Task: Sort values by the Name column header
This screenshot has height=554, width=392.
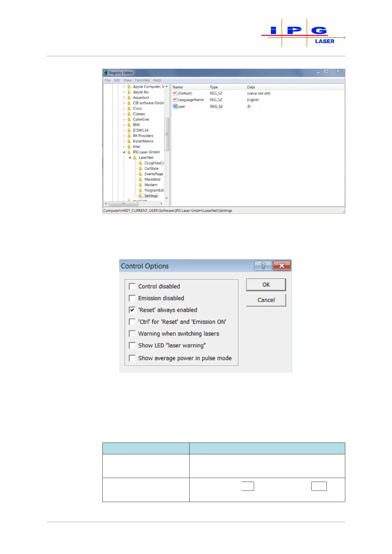Action: [190, 87]
